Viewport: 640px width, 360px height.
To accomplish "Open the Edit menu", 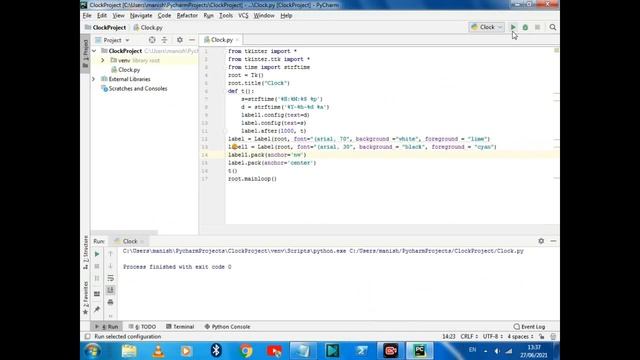I will [102, 16].
